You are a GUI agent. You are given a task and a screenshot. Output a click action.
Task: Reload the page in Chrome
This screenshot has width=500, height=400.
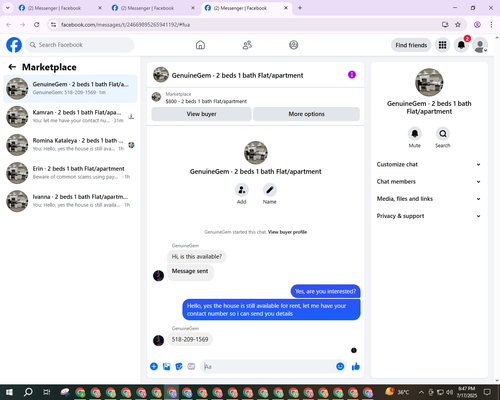tap(37, 24)
